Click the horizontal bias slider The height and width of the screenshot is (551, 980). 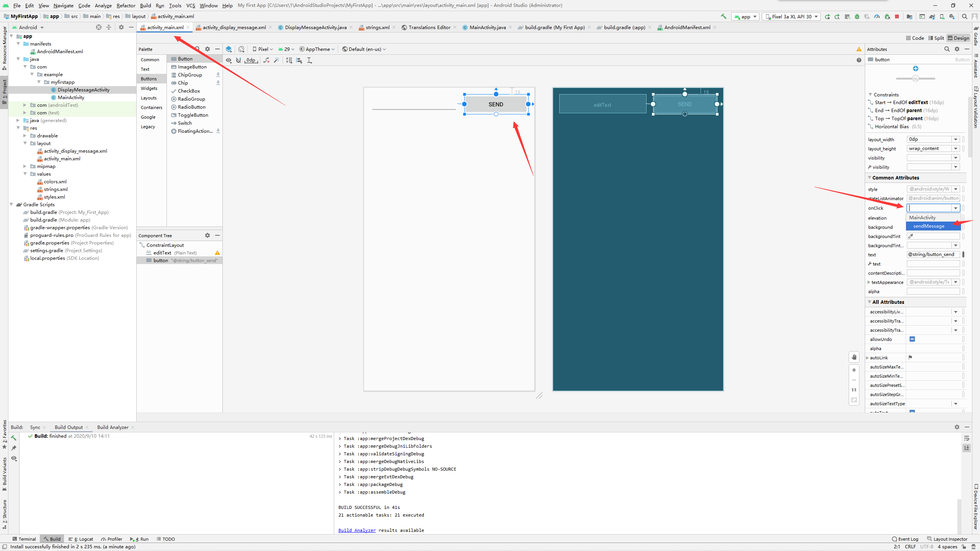coord(915,78)
